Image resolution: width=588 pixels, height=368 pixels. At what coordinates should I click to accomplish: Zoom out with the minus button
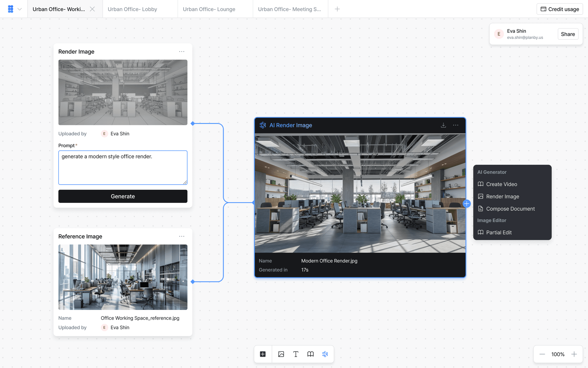542,354
